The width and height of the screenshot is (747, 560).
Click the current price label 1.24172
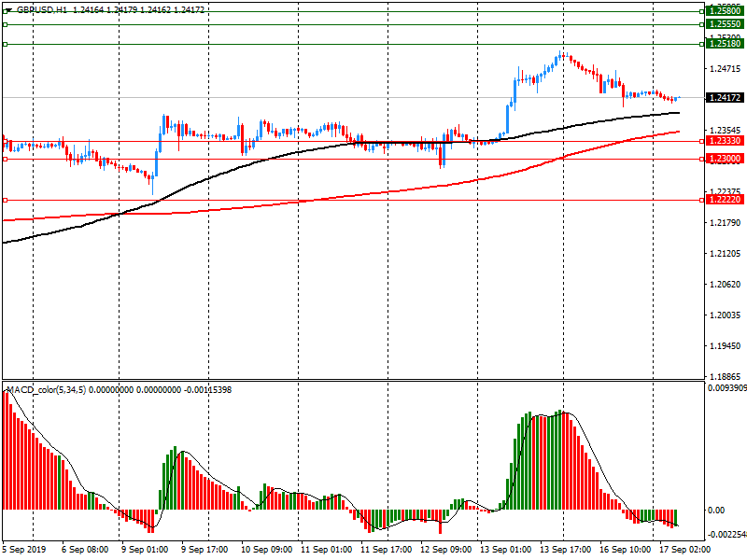coord(725,98)
